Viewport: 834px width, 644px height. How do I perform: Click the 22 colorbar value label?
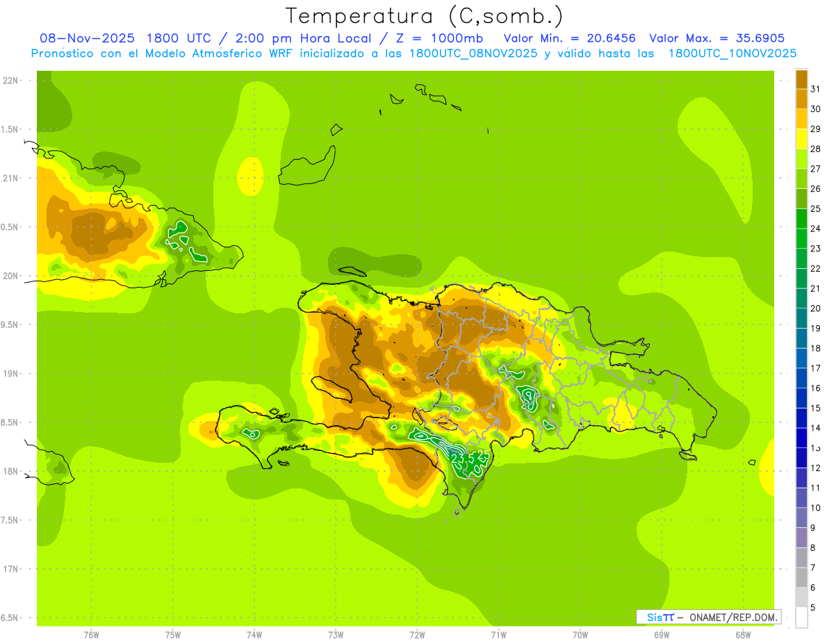pos(816,269)
